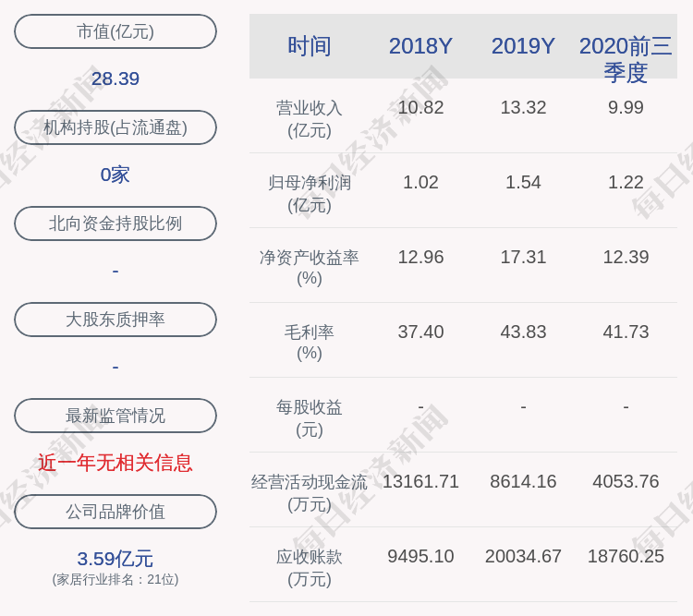Screen dimensions: 693x616
Task: Select gross margin value 41.73
Action: tap(626, 332)
